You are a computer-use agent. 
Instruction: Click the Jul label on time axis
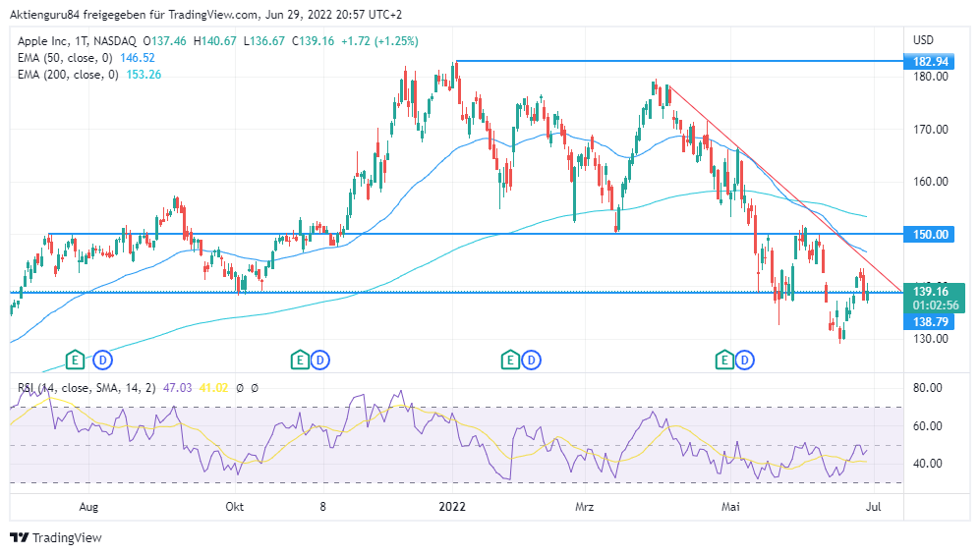(873, 506)
